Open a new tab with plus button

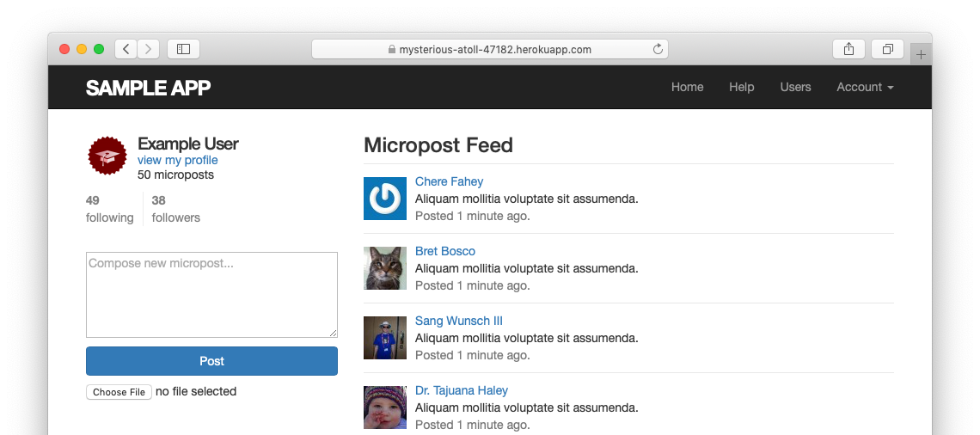coord(921,55)
